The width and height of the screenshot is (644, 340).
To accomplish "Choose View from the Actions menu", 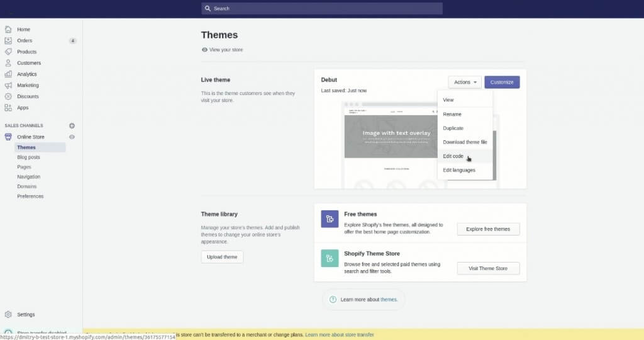I will coord(465,100).
